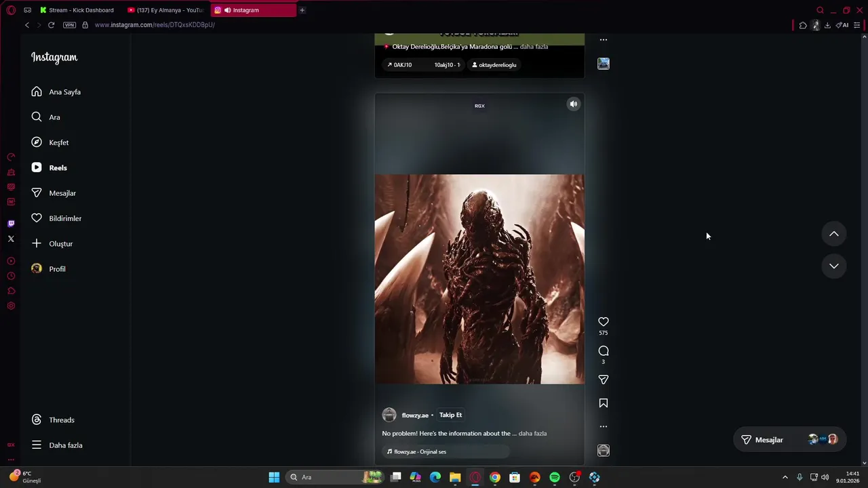This screenshot has width=868, height=488.
Task: Open browser downloads icon
Action: (x=827, y=25)
